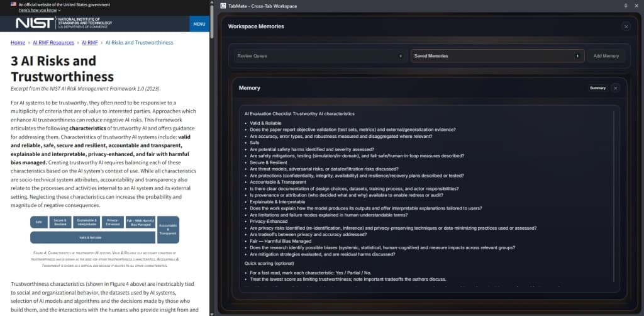Pin the TabMate side panel

click(626, 6)
